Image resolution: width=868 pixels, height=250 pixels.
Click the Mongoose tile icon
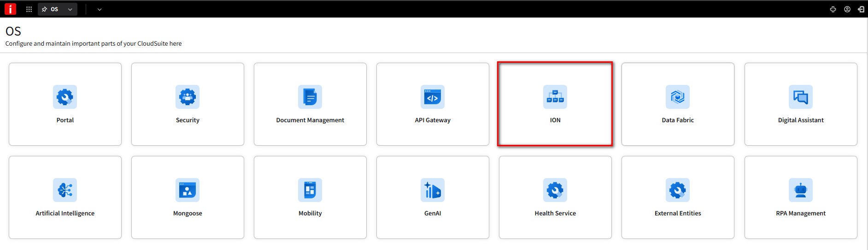(188, 190)
